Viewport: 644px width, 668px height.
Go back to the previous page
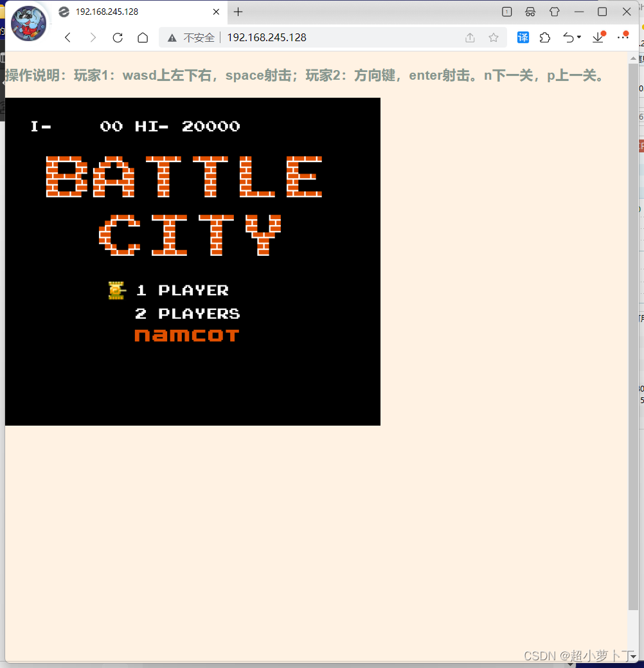coord(67,37)
